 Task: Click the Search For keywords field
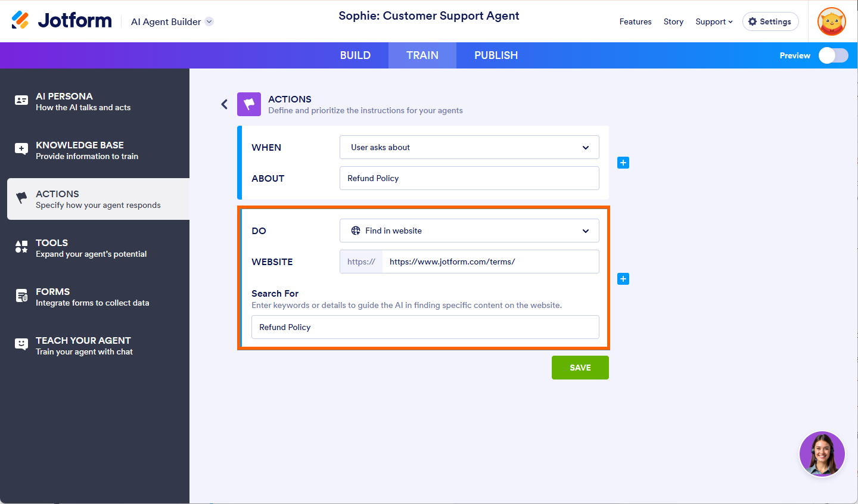[425, 327]
